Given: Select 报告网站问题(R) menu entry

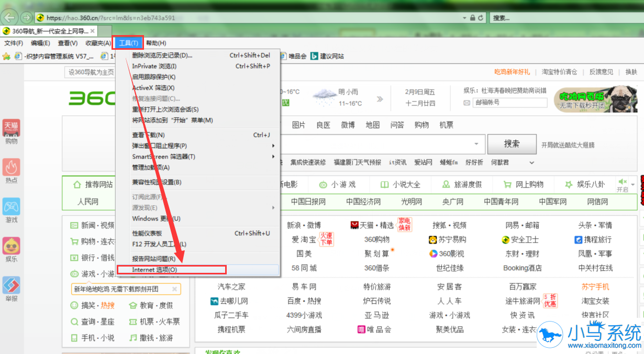Looking at the screenshot, I should point(198,259).
